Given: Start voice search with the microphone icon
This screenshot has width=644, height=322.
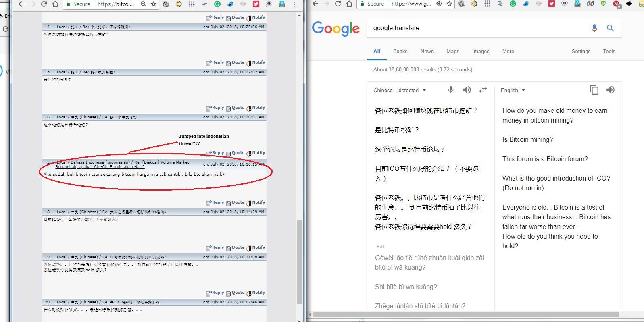Looking at the screenshot, I should tap(594, 28).
